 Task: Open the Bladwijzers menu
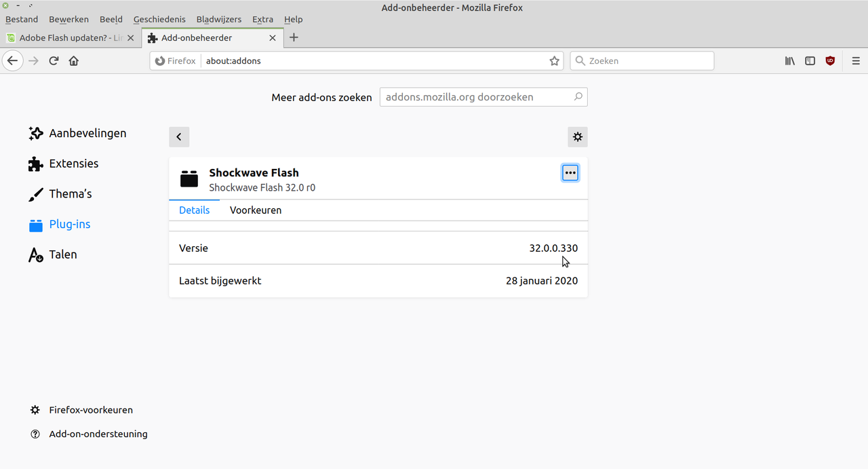coord(219,19)
